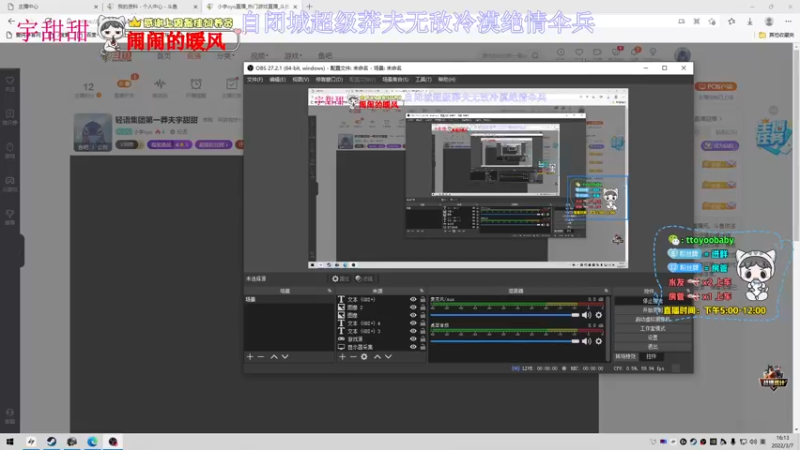Open 滤镜 filters button above Scenes panel
800x450 pixels.
click(364, 279)
